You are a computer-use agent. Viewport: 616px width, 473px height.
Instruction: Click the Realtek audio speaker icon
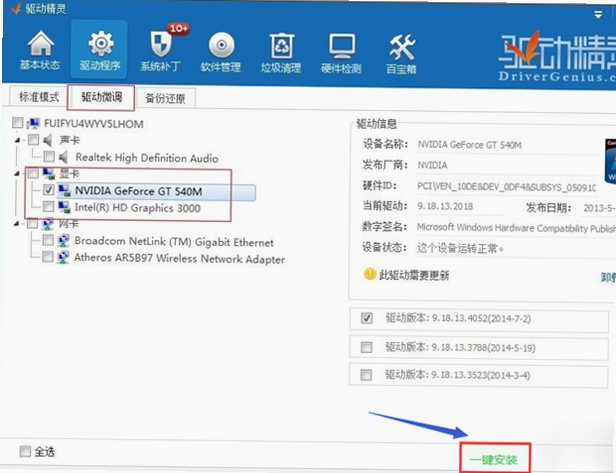tap(63, 157)
